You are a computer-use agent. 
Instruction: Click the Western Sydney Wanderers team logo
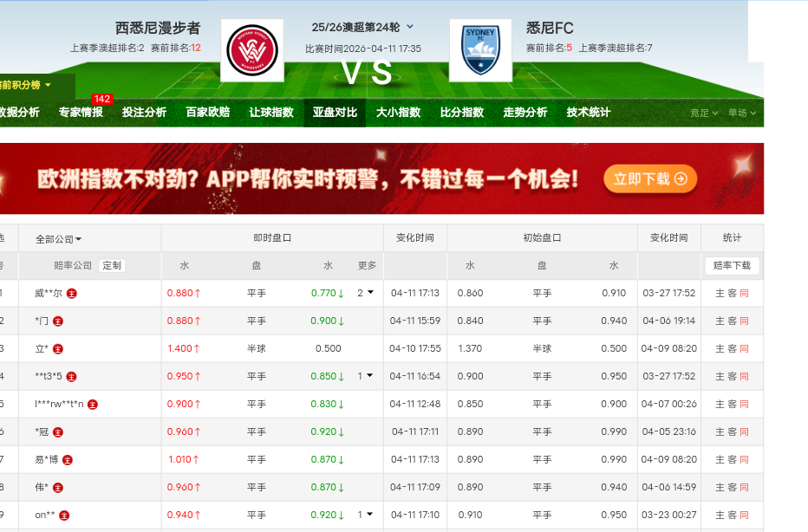(251, 51)
